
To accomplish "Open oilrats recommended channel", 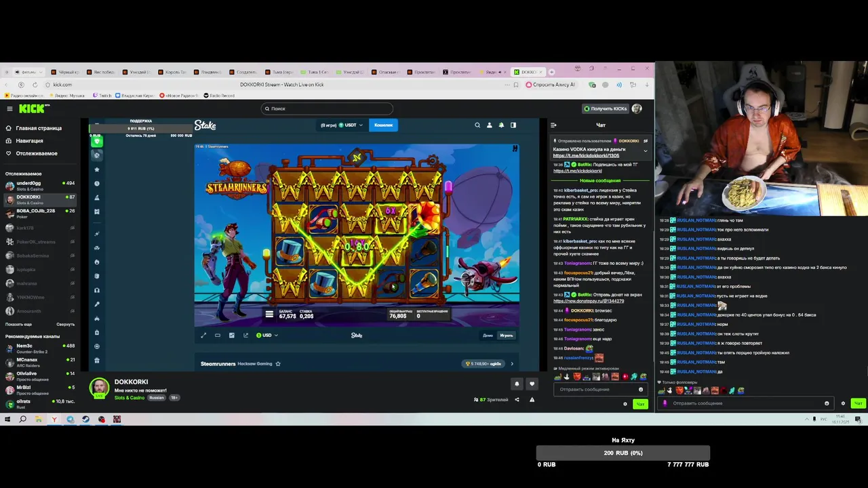I will [40, 403].
